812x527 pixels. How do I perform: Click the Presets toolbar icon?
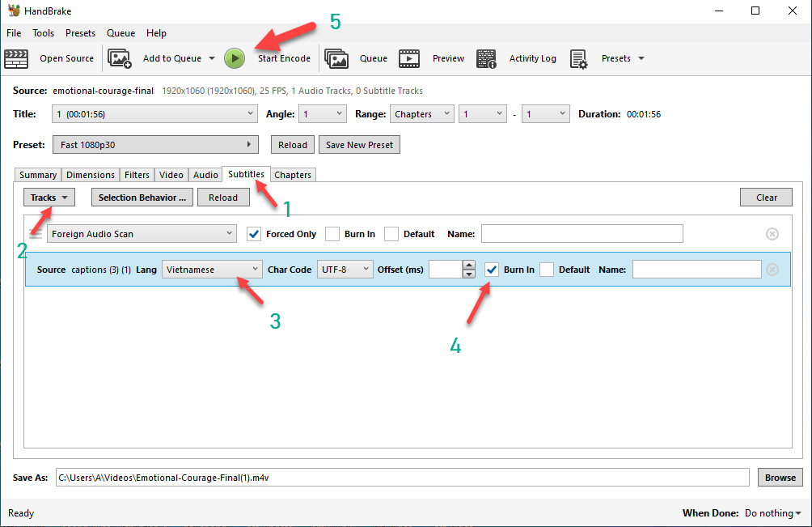578,58
